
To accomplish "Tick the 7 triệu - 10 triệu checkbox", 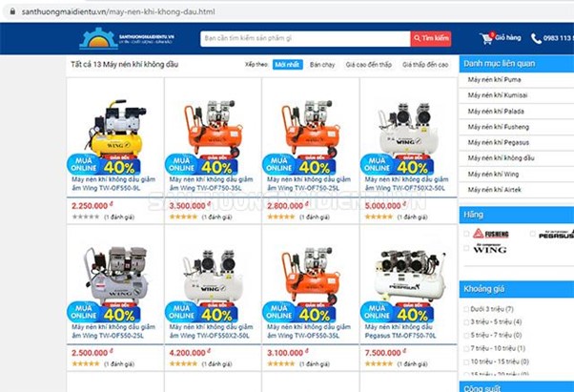I will 466,348.
